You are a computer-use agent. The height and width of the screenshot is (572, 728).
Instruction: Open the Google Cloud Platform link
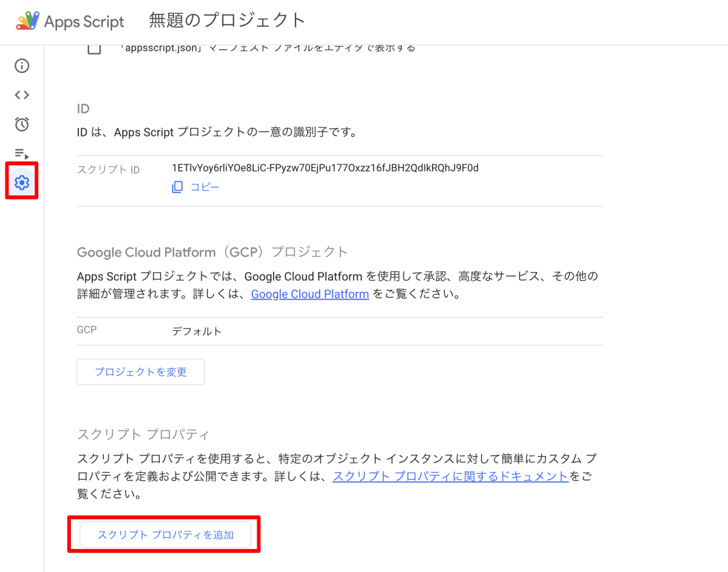[x=310, y=294]
